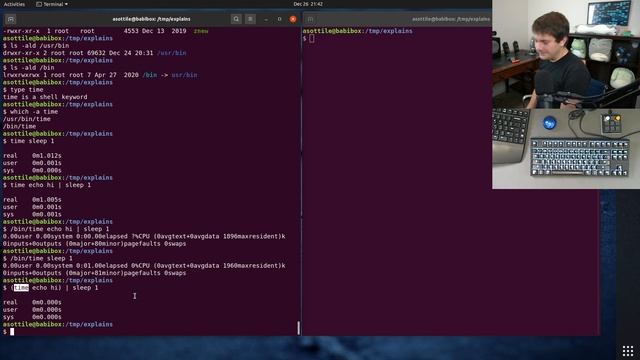The height and width of the screenshot is (360, 640).
Task: Click the webcam video overlay
Action: pos(566,54)
